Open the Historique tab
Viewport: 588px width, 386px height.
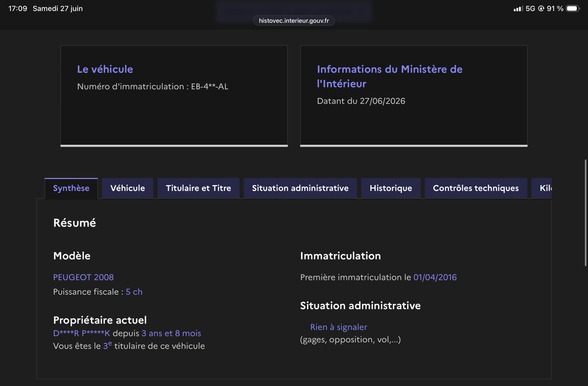[391, 188]
